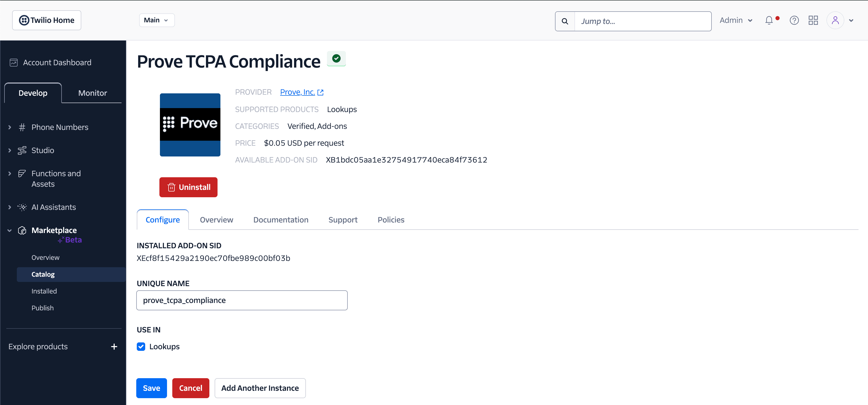Click the green verified status badge
Screen dimensions: 868x405
coord(336,58)
